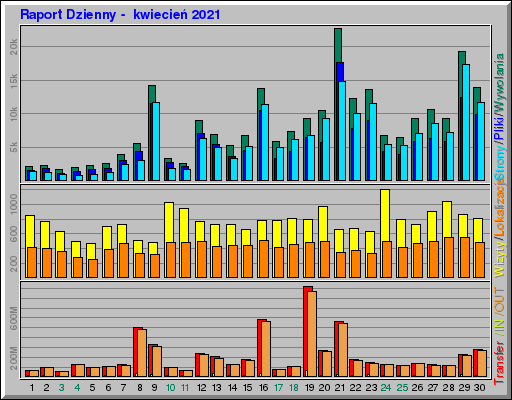Click the 600M y-axis label
Screen dimensions: 512x400
coord(14,319)
